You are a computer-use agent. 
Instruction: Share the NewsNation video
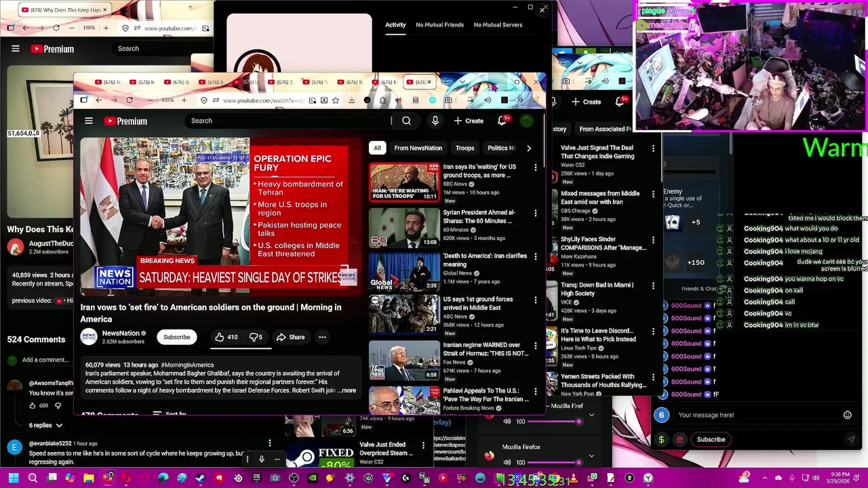[x=290, y=337]
